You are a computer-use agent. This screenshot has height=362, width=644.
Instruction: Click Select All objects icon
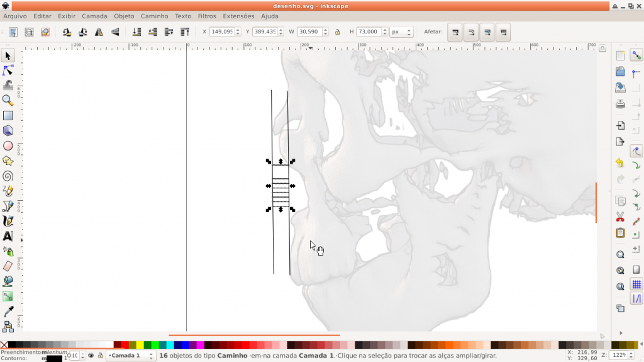click(13, 32)
